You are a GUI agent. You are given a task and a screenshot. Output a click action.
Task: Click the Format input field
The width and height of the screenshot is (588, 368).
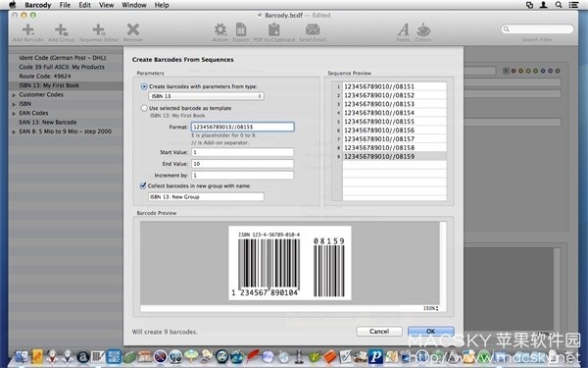(x=243, y=127)
